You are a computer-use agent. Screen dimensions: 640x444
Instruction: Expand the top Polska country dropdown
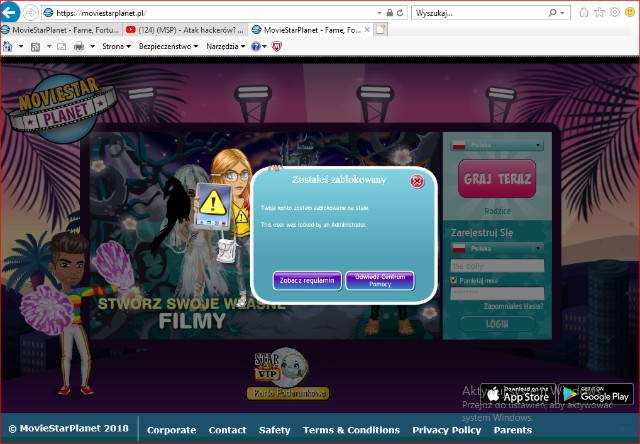pos(497,145)
